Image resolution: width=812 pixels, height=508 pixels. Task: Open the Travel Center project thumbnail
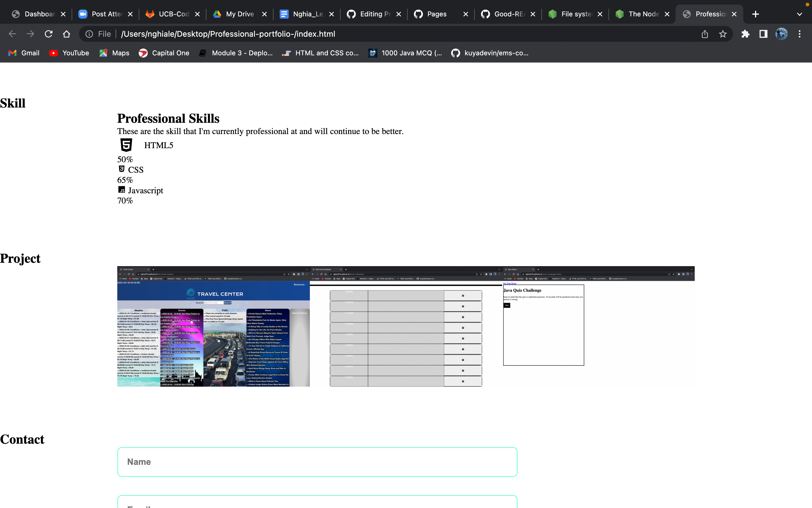(213, 326)
